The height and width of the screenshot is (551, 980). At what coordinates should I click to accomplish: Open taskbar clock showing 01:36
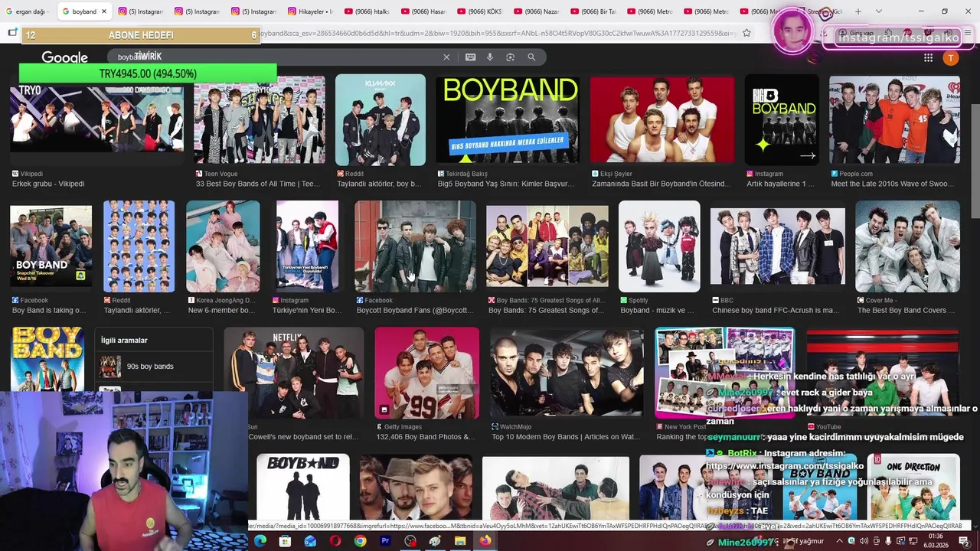coord(936,541)
